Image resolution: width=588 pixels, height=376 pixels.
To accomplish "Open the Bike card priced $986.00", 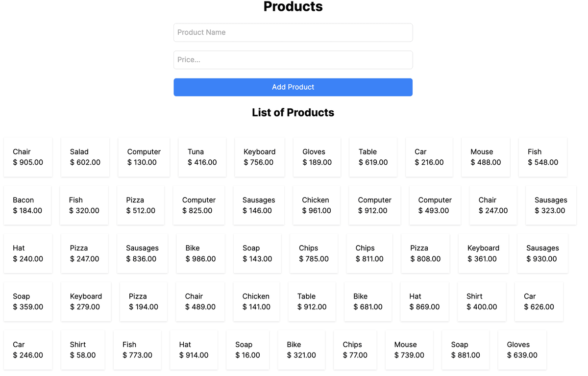I will click(x=200, y=253).
